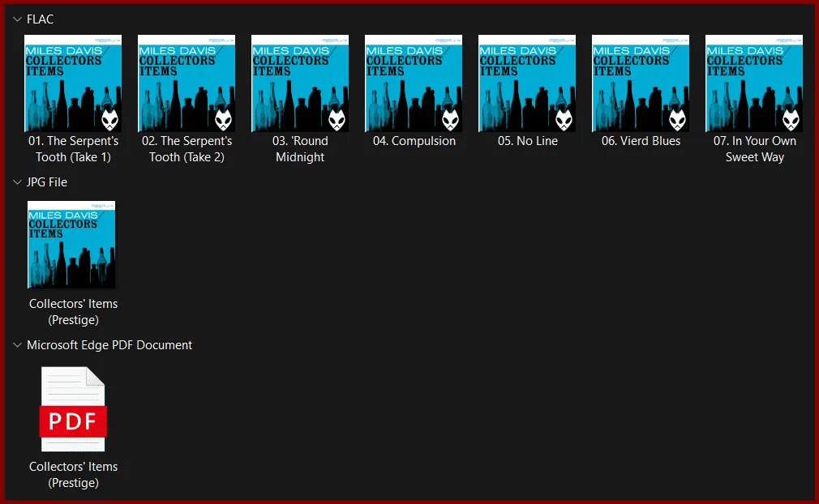Click the FLAC group header label
819x504 pixels.
[x=41, y=19]
